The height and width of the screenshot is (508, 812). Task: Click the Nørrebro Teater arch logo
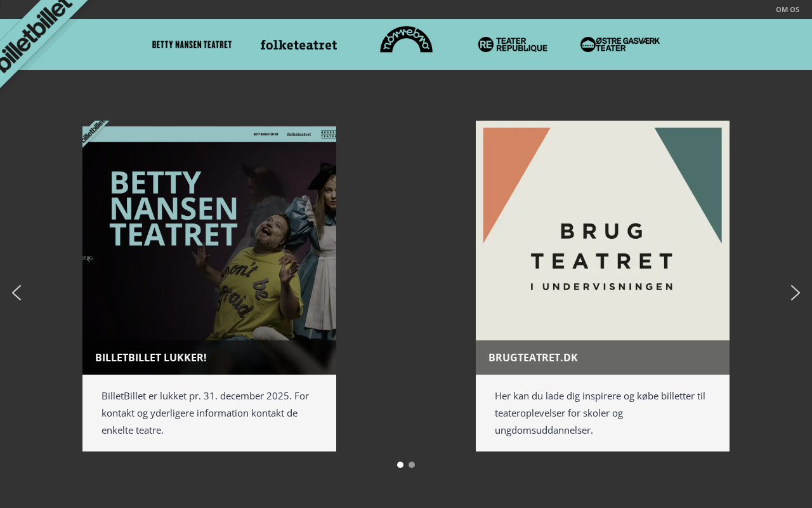pos(406,41)
